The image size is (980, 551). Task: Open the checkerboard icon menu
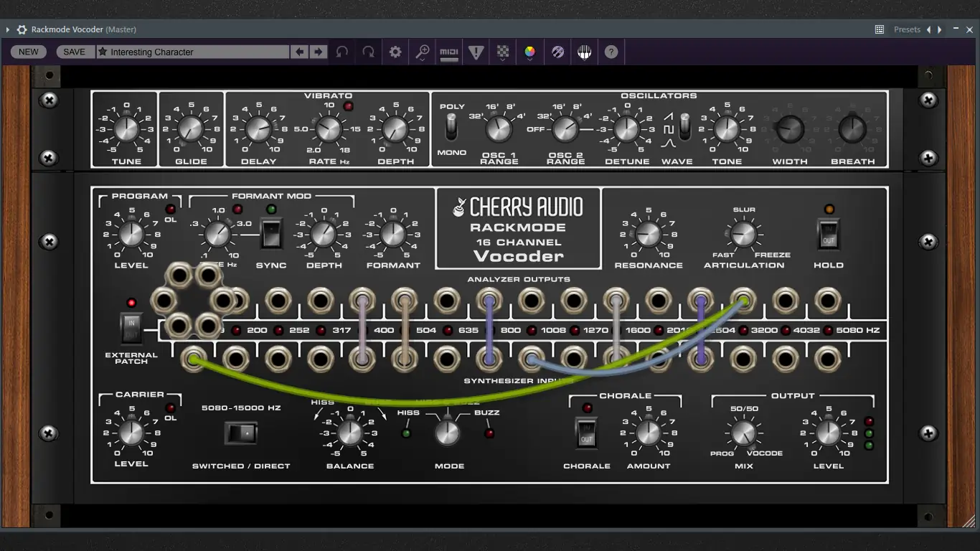coord(503,52)
